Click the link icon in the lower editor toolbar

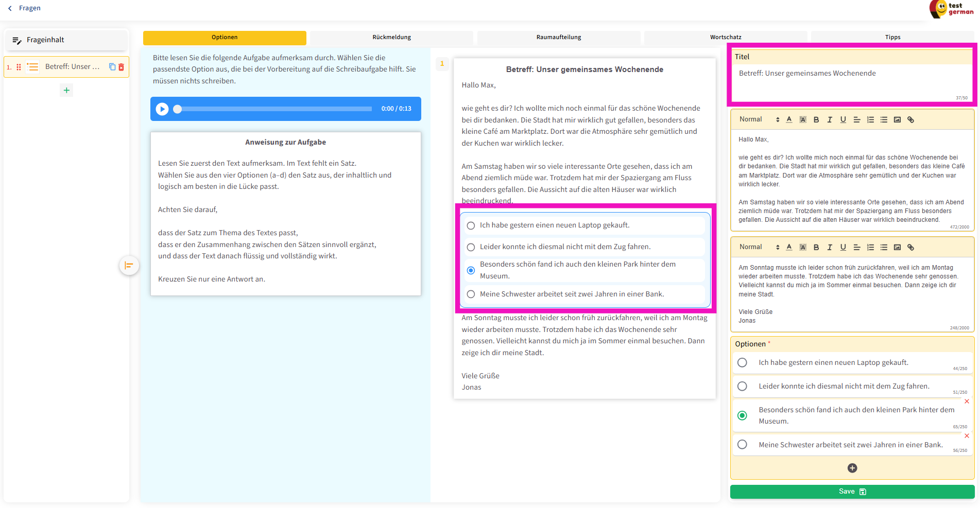910,247
